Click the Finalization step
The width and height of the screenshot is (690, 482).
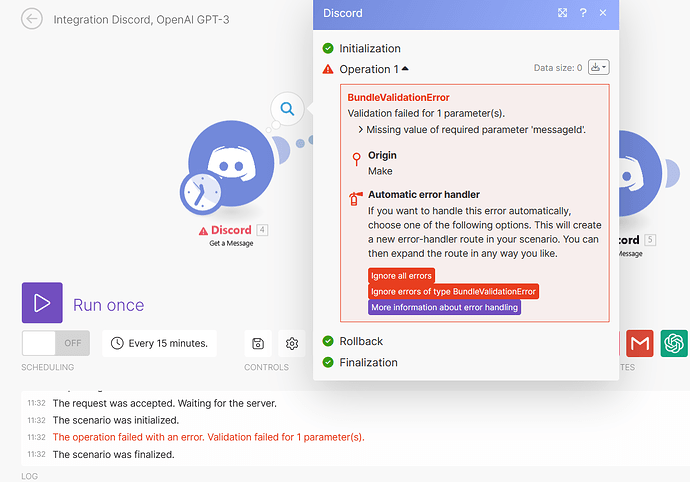pos(368,362)
